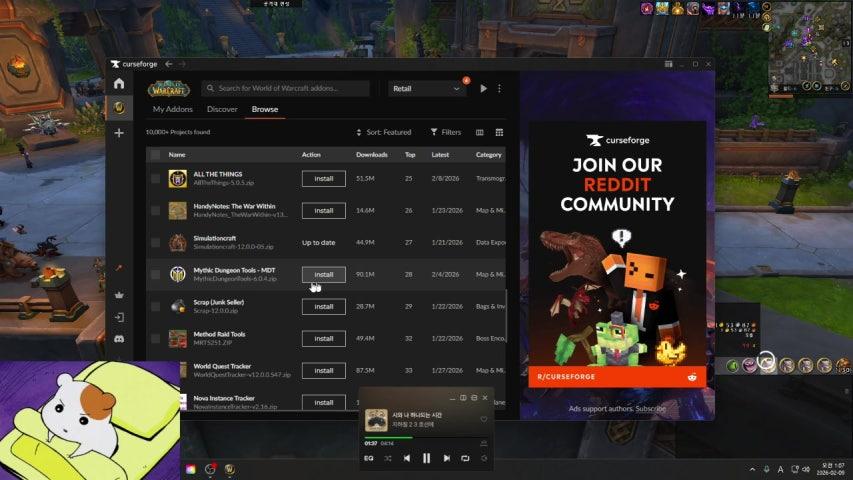Click the Simulationcraft addon icon

tap(177, 243)
